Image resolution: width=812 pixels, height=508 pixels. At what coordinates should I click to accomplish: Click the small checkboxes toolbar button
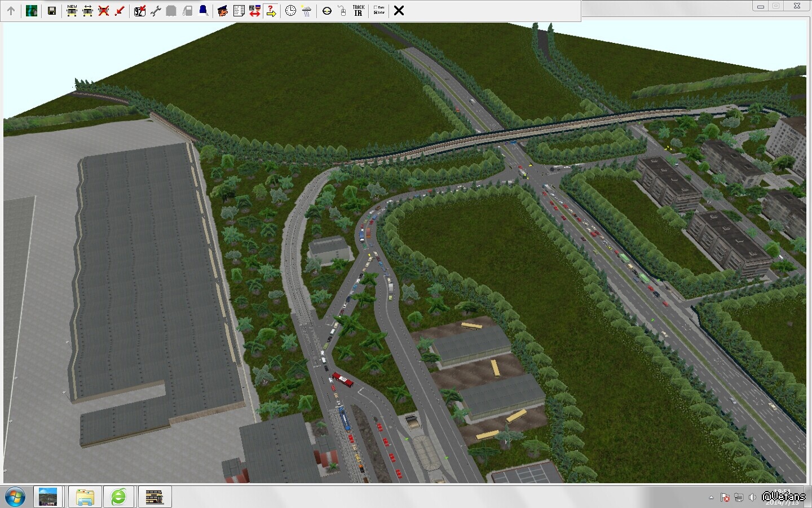379,11
